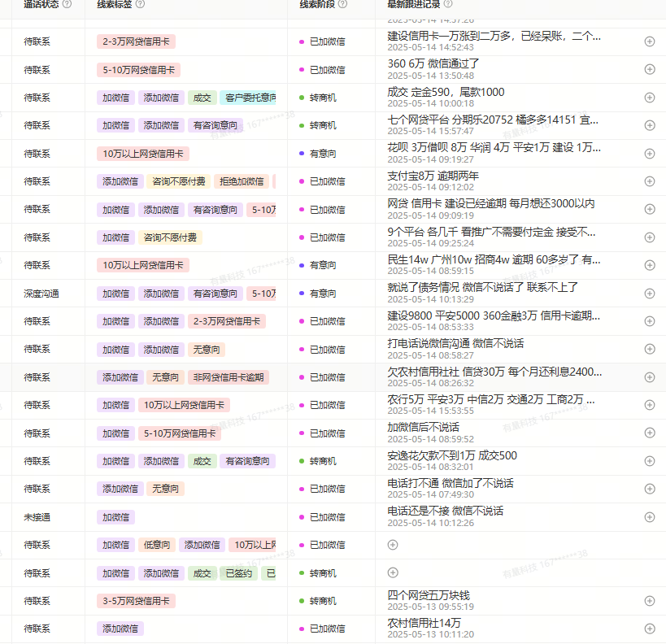Open record 四个网贷五万块钱
Viewport: 666px width, 644px height.
tap(429, 595)
